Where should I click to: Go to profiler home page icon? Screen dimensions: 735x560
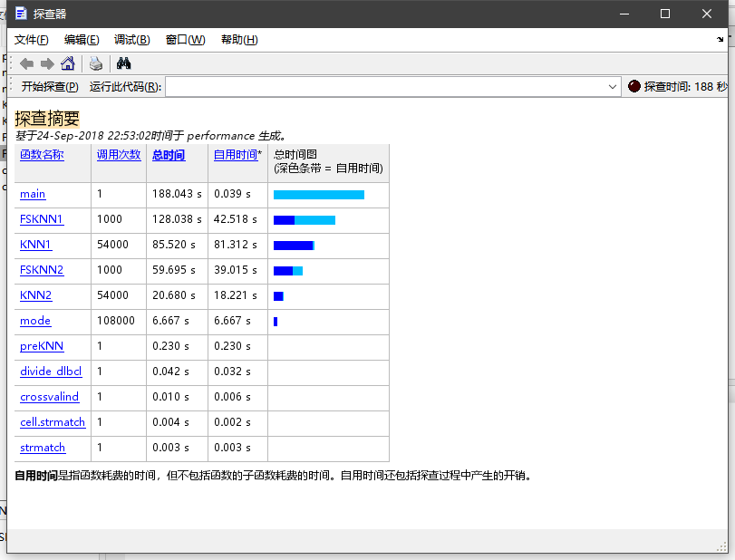point(68,63)
